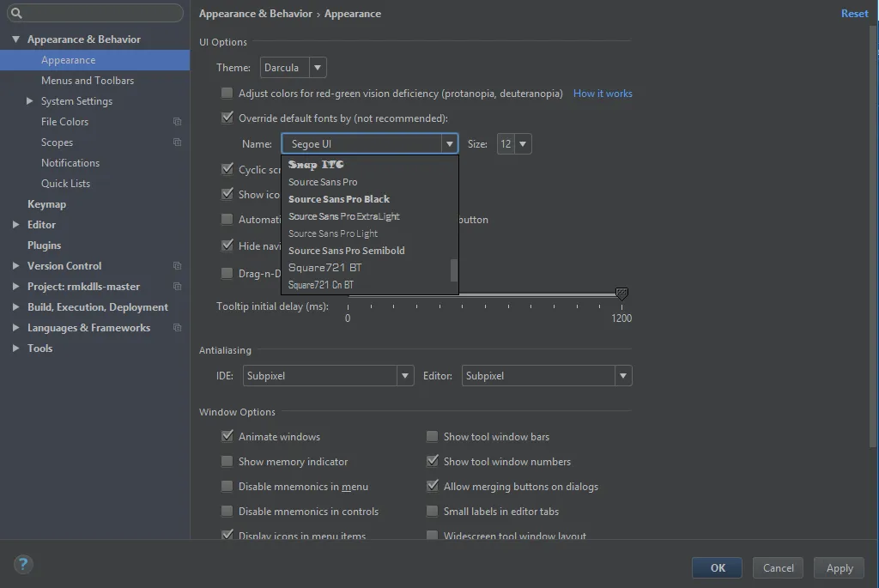Click the project-scope icon beside Project: rmkdlls-master
Viewport: 879px width, 588px height.
(178, 287)
